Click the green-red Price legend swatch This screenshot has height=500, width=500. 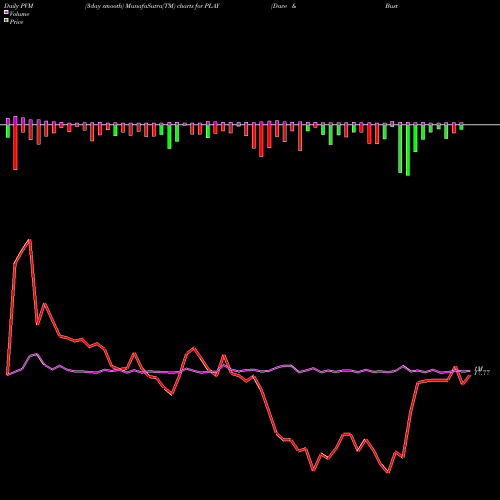[6, 21]
